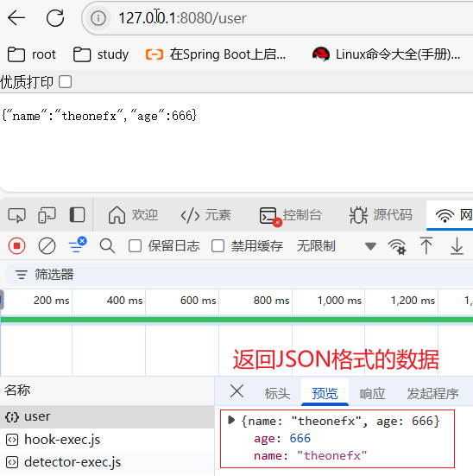Click the 筛选器 filter input field
Screen dimensions: 473x476
click(239, 274)
